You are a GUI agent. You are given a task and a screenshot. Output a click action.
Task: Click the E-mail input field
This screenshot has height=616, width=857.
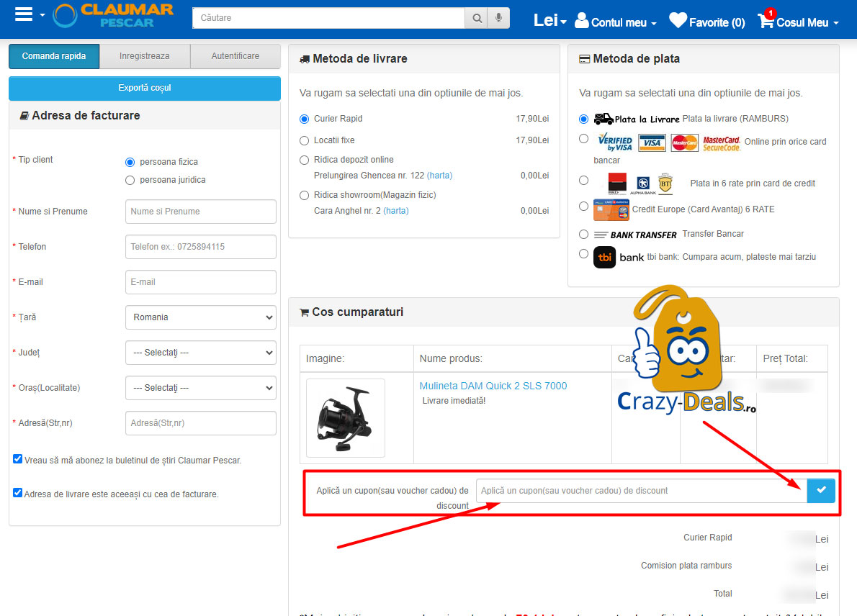coord(201,282)
